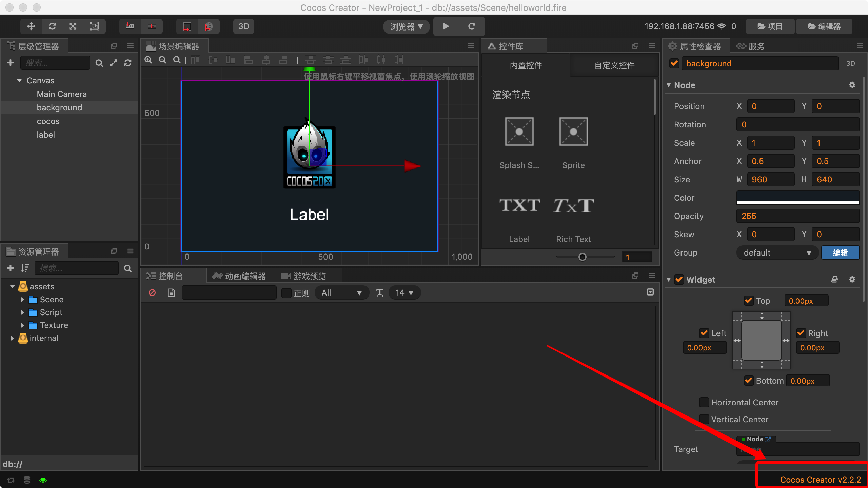Toggle the regex 正则 checkbox
Image resolution: width=868 pixels, height=488 pixels.
tap(287, 293)
